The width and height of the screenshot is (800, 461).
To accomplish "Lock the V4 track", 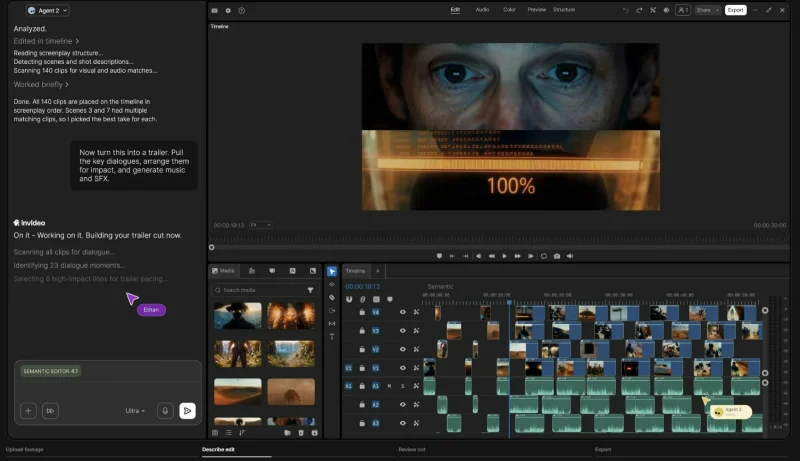I will point(362,312).
